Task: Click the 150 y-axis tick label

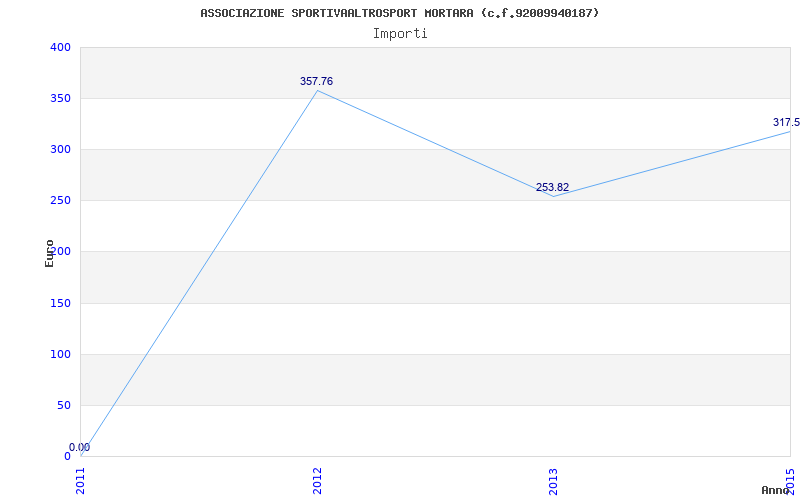Action: (x=60, y=304)
